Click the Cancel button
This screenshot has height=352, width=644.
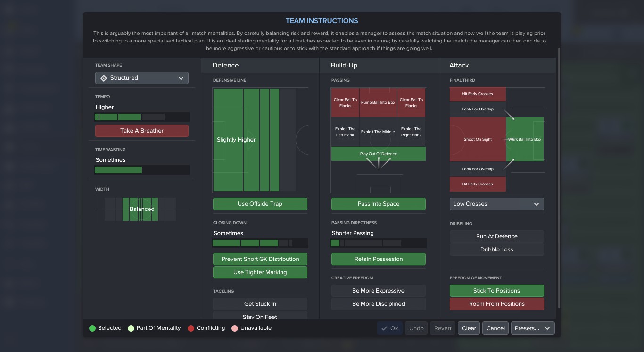click(495, 328)
